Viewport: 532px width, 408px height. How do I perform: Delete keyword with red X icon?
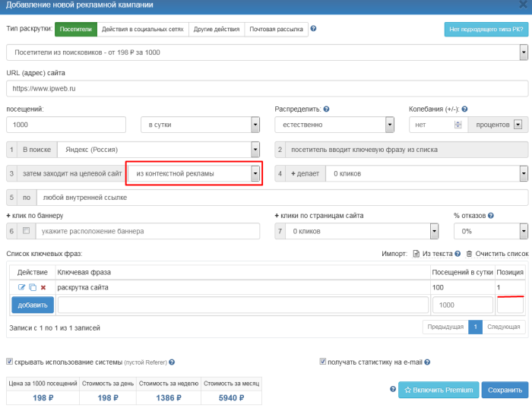pyautogui.click(x=43, y=287)
